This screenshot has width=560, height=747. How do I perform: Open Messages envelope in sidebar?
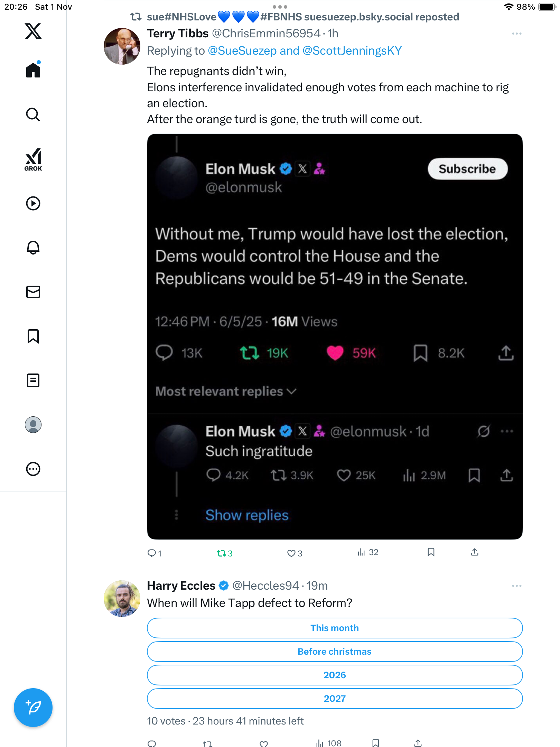pos(33,292)
